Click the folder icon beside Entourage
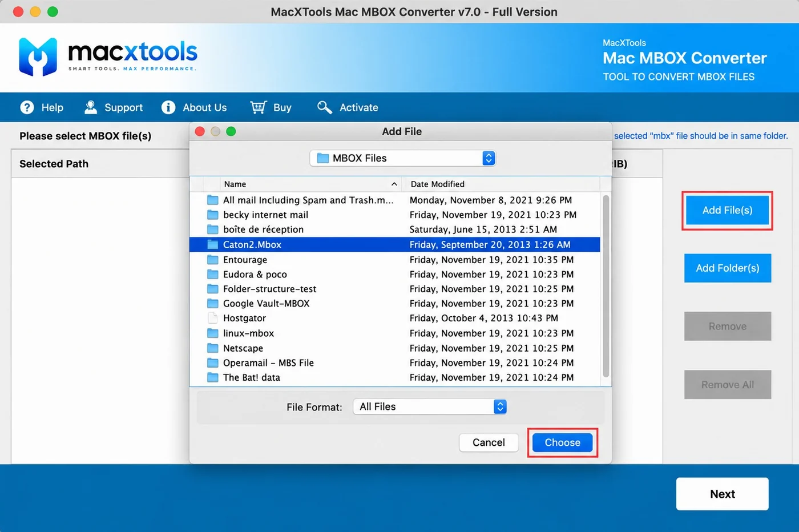 213,260
